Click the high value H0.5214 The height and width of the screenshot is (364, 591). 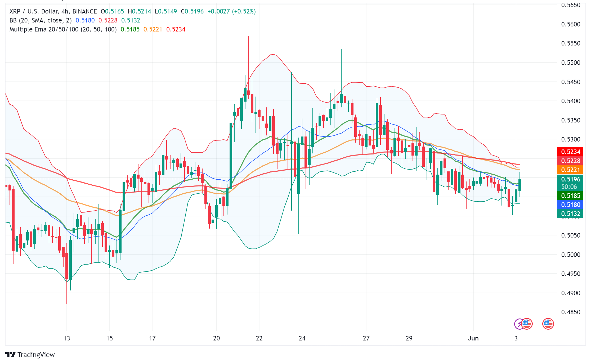pyautogui.click(x=139, y=11)
